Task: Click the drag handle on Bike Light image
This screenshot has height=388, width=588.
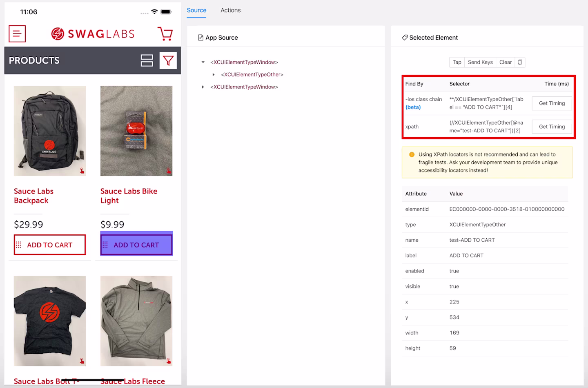Action: [169, 171]
